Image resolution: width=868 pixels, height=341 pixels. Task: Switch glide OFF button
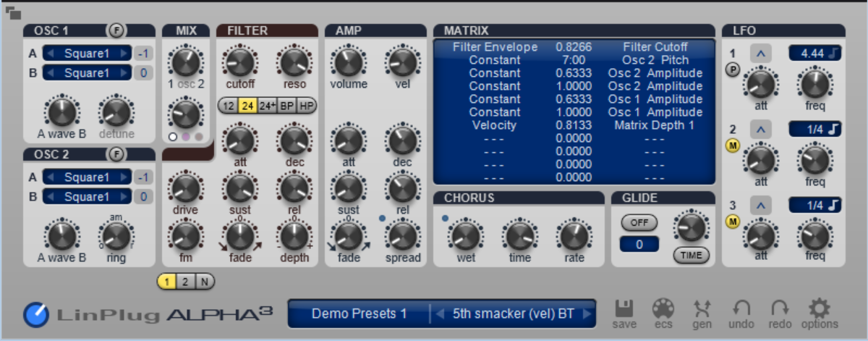tap(639, 222)
